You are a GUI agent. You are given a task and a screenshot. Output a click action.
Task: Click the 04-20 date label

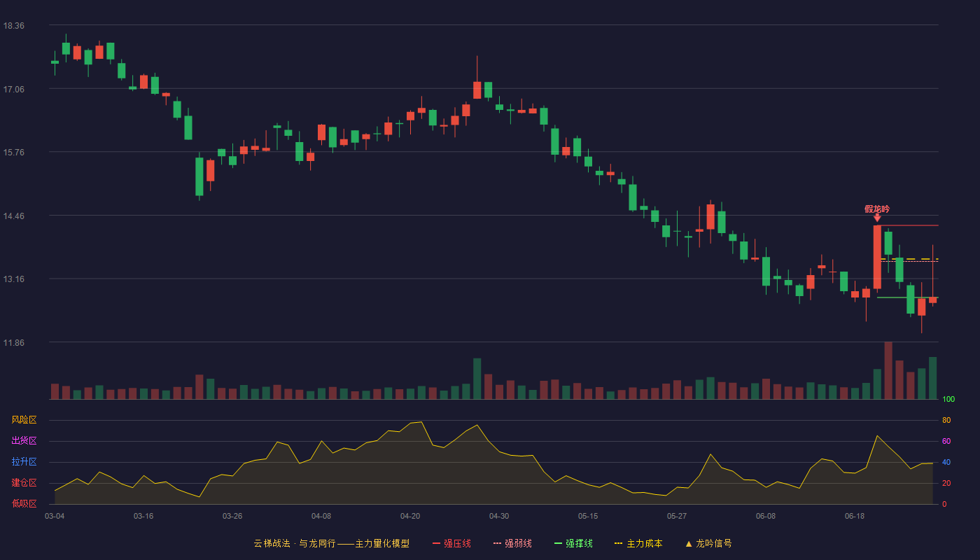[x=410, y=516]
